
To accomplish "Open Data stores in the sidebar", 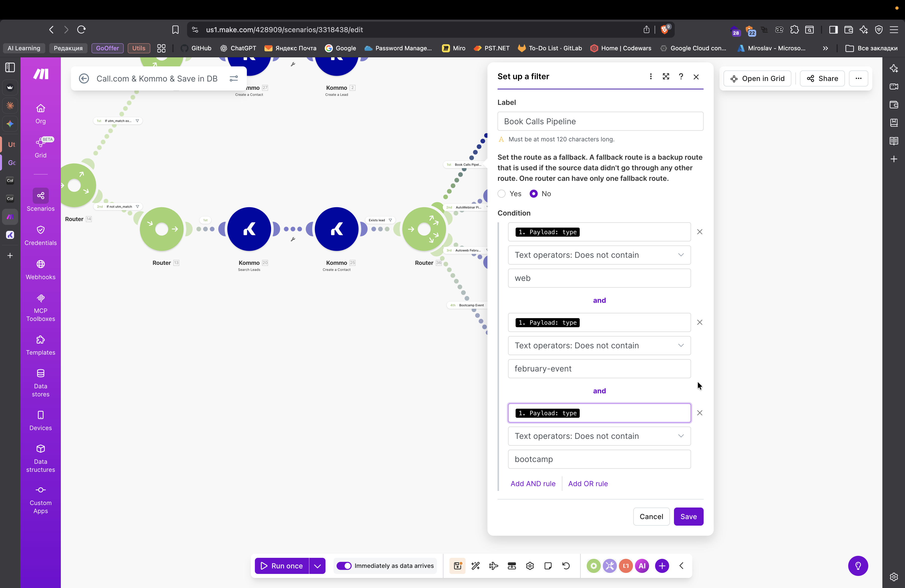I will tap(40, 383).
